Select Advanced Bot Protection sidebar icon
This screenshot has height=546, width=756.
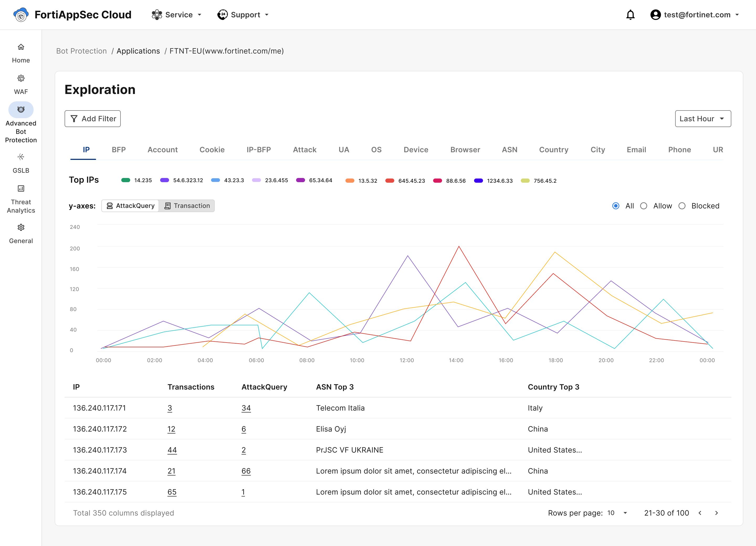click(x=21, y=110)
